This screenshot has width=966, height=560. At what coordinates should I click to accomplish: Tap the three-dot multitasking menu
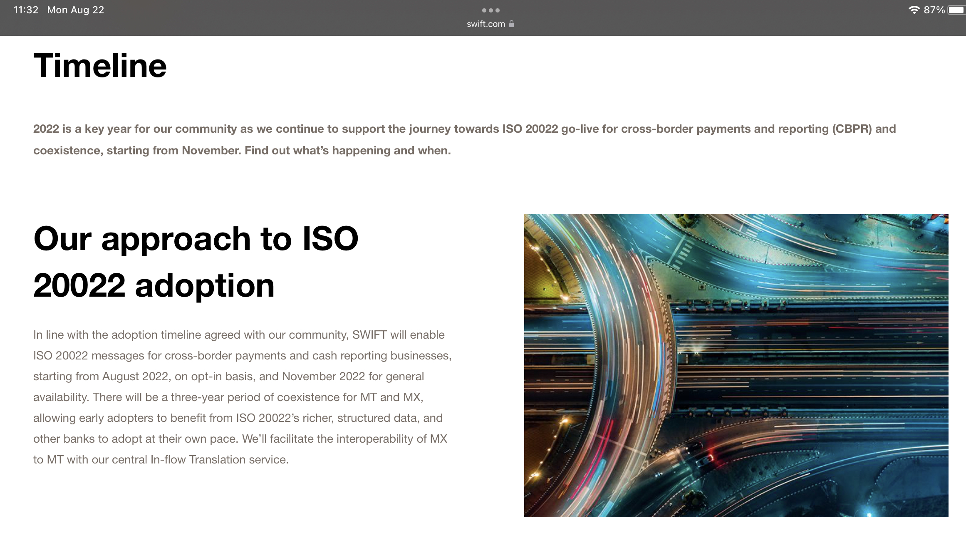click(x=490, y=10)
